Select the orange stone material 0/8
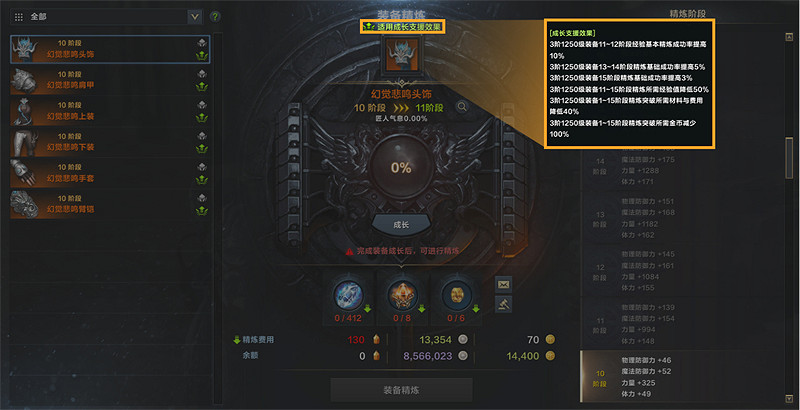 [402, 295]
